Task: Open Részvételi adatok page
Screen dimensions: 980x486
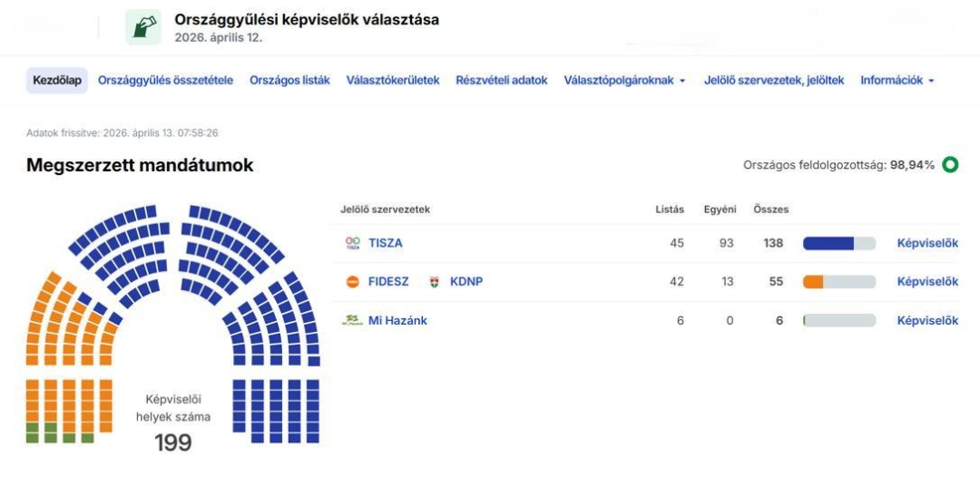Action: click(501, 80)
